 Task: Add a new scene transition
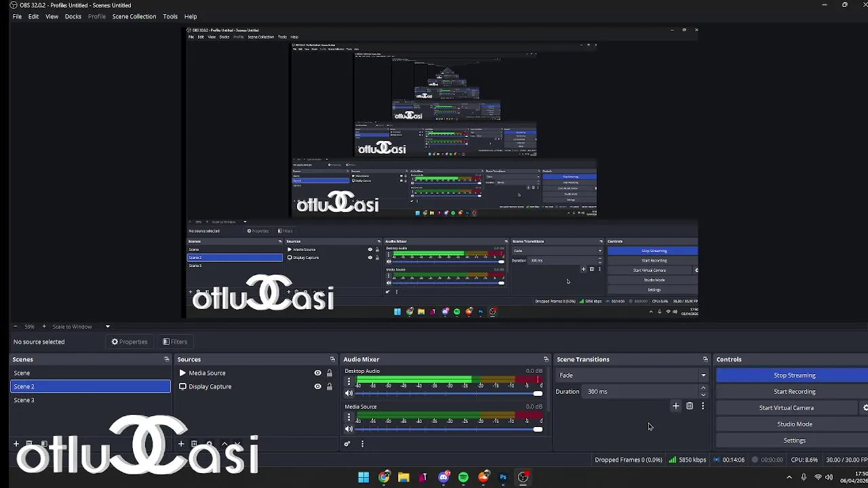point(675,406)
